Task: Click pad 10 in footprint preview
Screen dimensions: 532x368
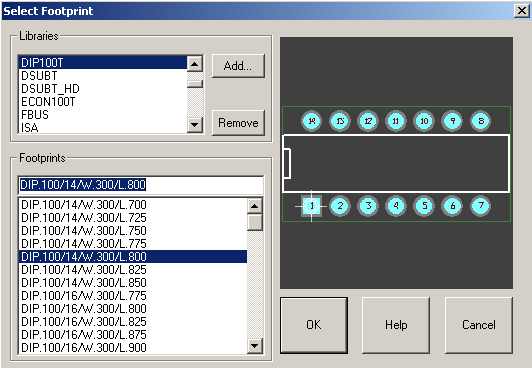Action: pyautogui.click(x=424, y=121)
